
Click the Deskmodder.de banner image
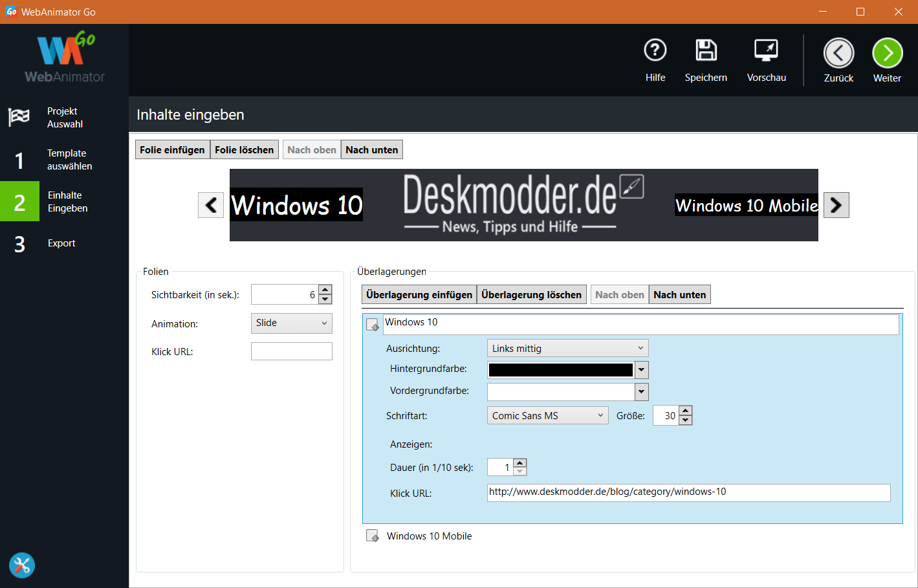[x=523, y=204]
